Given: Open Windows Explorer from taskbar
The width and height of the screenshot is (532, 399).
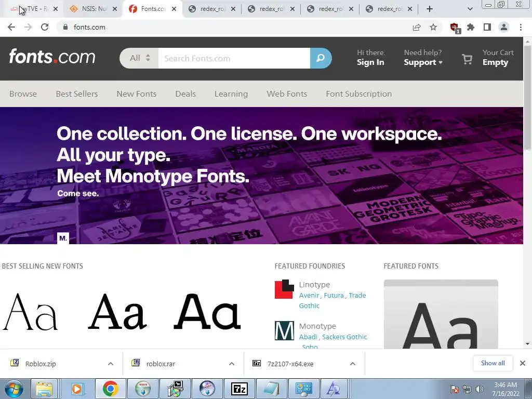Looking at the screenshot, I should pyautogui.click(x=45, y=389).
